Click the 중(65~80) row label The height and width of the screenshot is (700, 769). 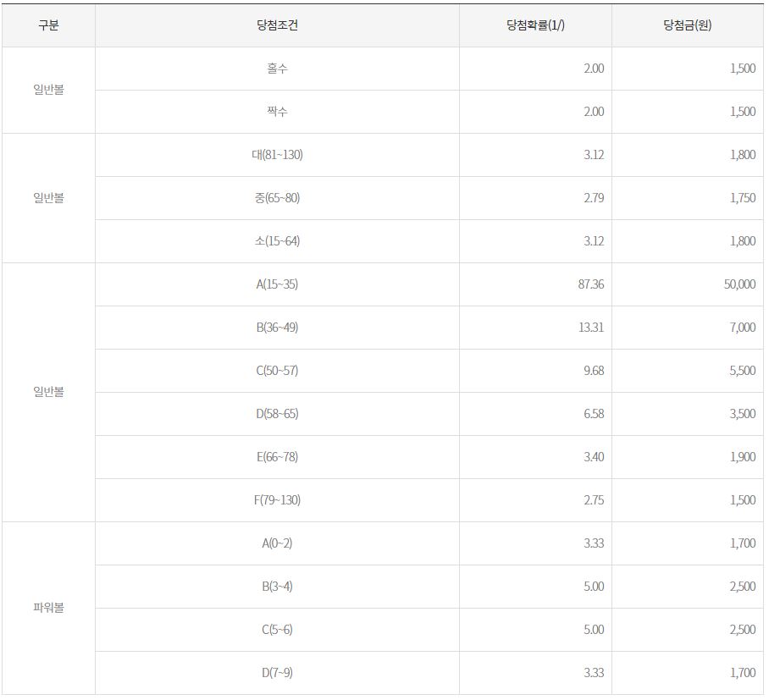coord(277,198)
